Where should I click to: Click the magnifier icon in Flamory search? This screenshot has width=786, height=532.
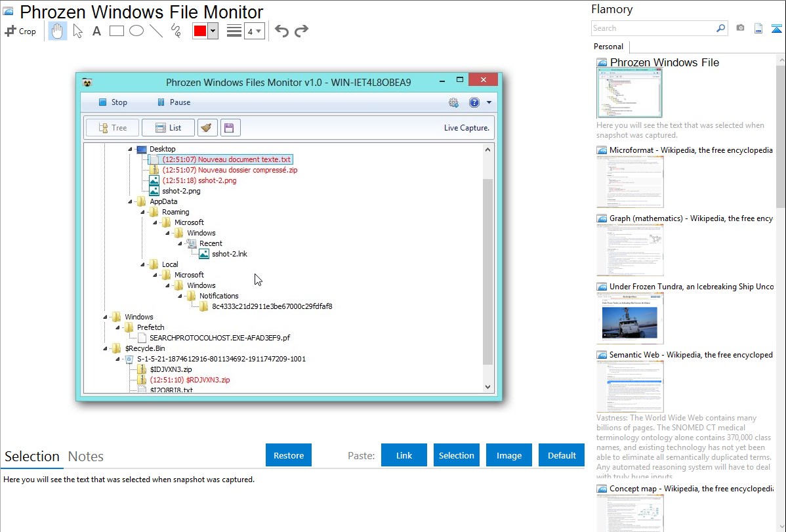coord(720,28)
